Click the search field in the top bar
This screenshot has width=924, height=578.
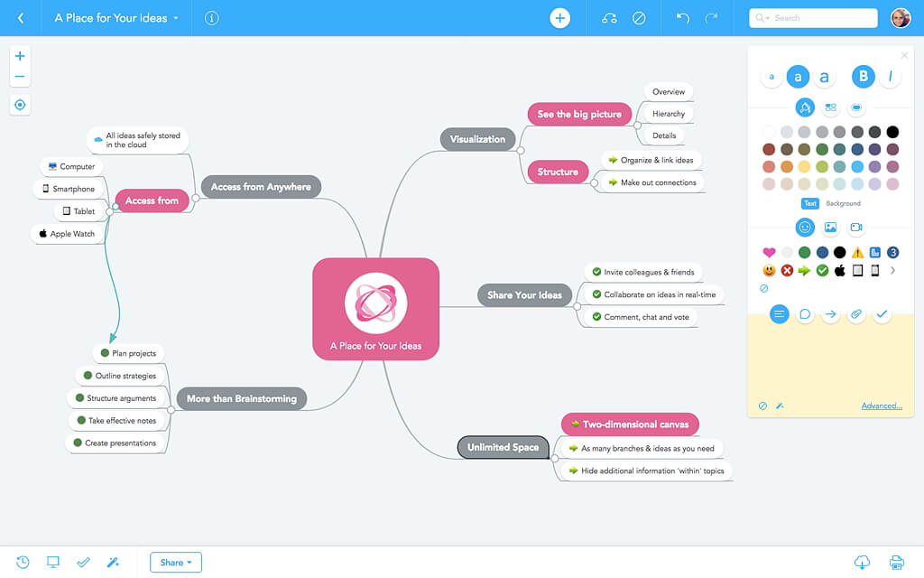812,17
